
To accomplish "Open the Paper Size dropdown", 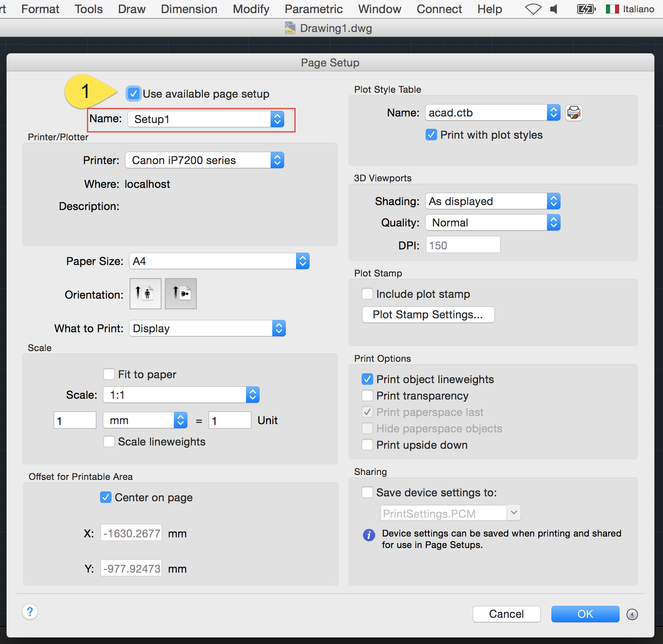I will point(302,261).
